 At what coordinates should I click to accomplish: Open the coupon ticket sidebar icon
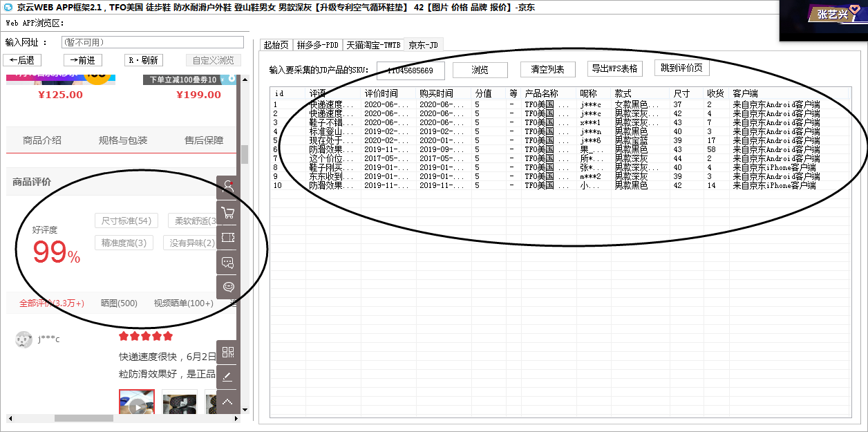point(228,237)
